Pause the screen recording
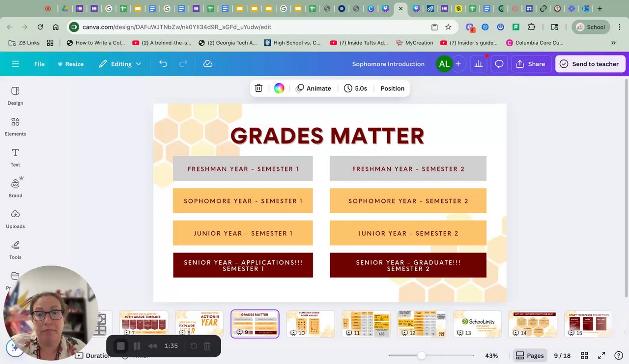629x364 pixels. (137, 346)
